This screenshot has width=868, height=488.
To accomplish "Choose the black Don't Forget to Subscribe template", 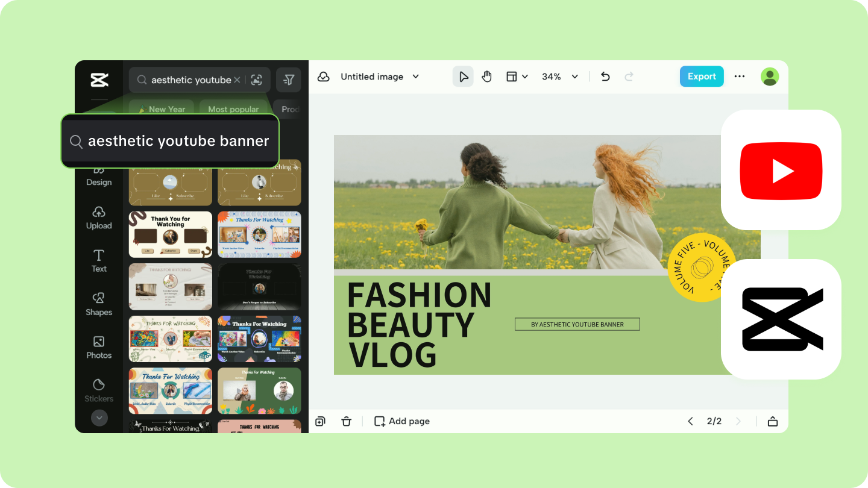I will coord(260,287).
